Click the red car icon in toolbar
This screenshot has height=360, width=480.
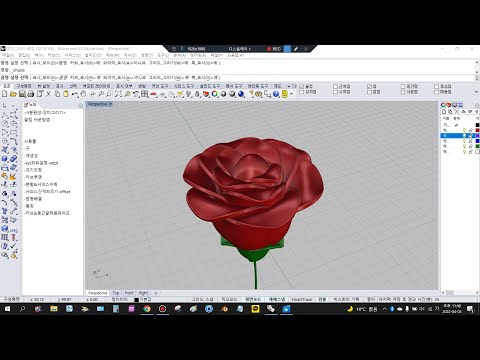[x=153, y=94]
